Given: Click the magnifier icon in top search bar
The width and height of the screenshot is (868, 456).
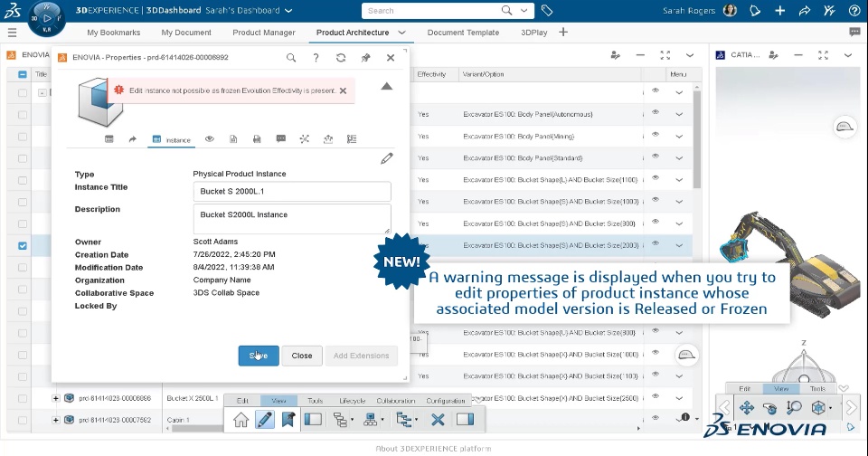Looking at the screenshot, I should click(506, 11).
